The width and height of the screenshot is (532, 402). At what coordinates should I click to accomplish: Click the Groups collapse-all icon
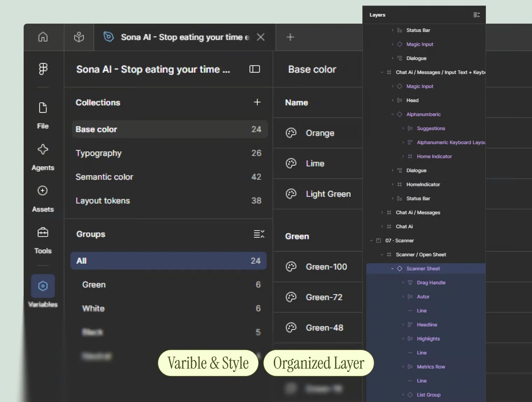pyautogui.click(x=259, y=234)
